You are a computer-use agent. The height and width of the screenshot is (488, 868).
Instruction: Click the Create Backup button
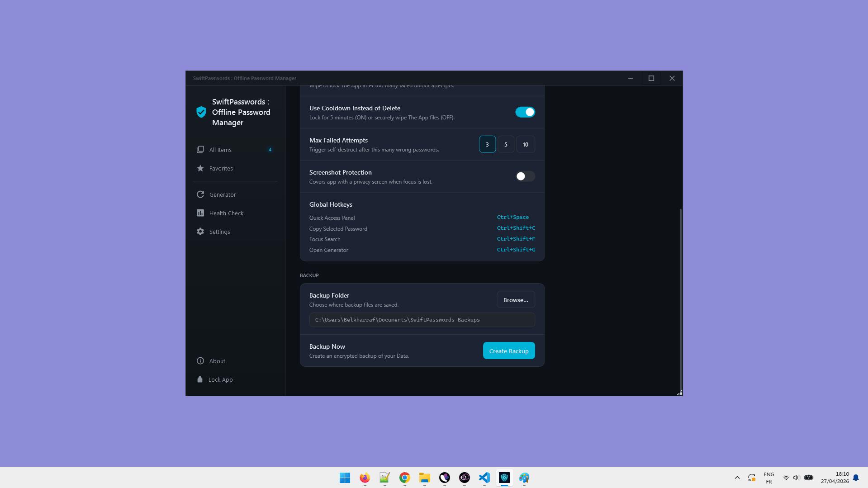(x=509, y=351)
